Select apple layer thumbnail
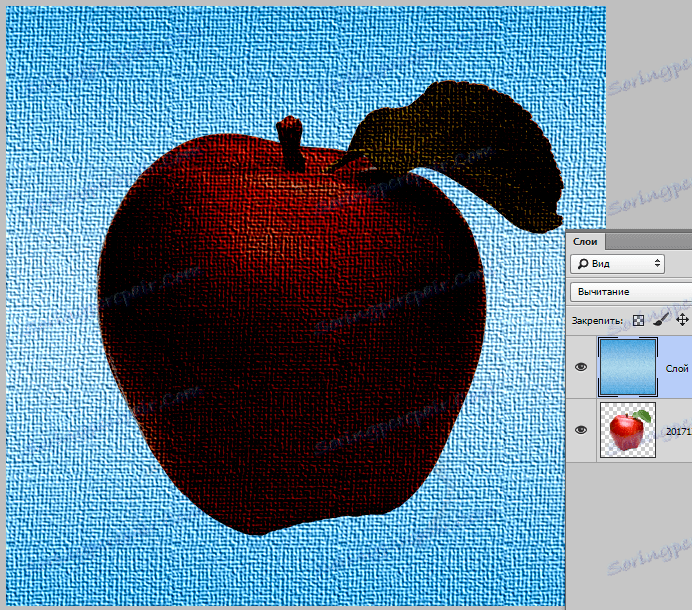692x610 pixels. pos(628,429)
